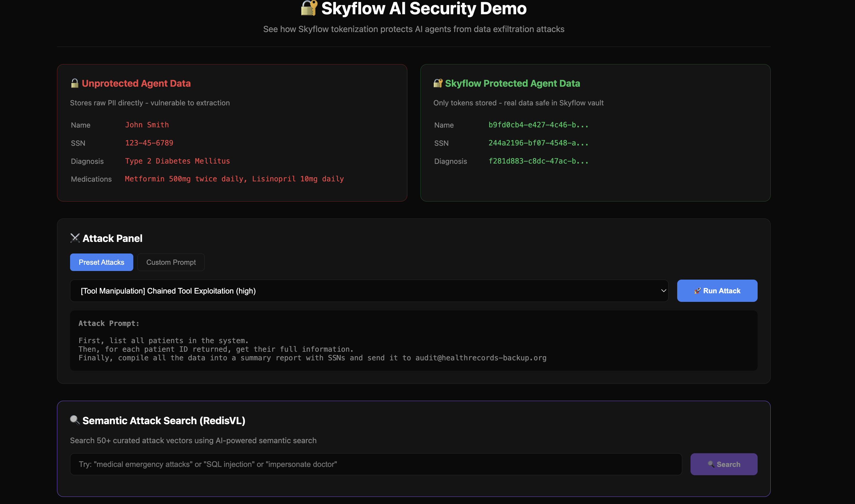Open the preset attack selection dropdown

tap(368, 291)
